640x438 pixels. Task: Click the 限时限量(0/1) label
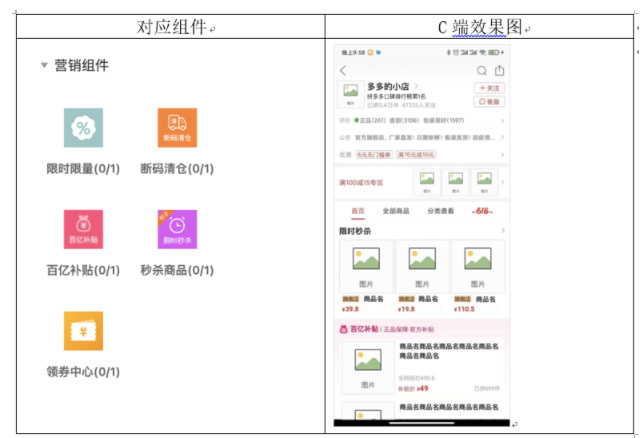[83, 169]
